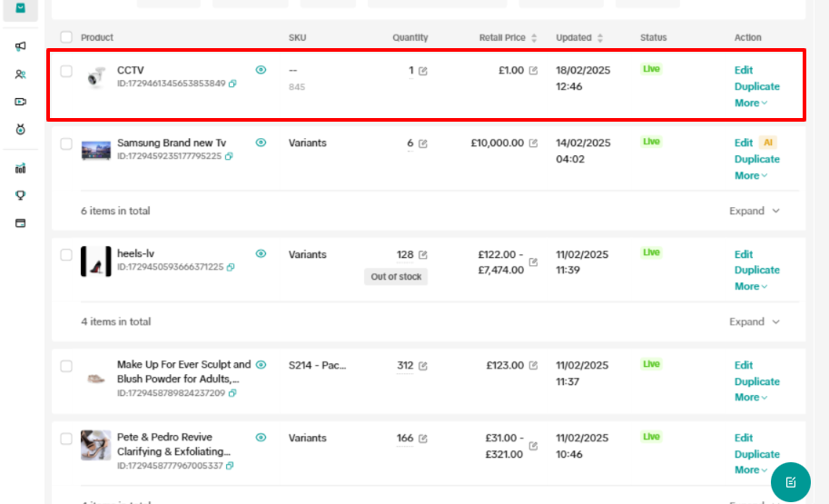Click the wallet card icon in sidebar

click(x=20, y=223)
